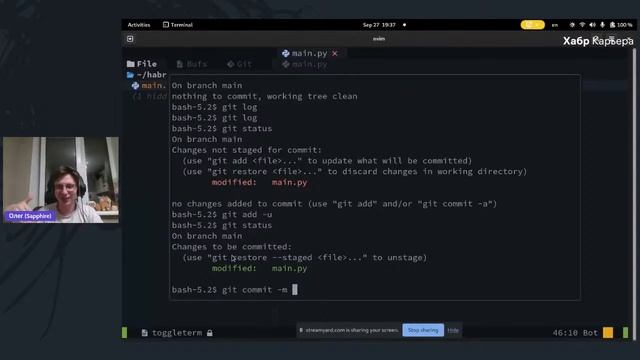Switch the en keyboard layout indicator
Image resolution: width=640 pixels, height=360 pixels.
(x=555, y=25)
